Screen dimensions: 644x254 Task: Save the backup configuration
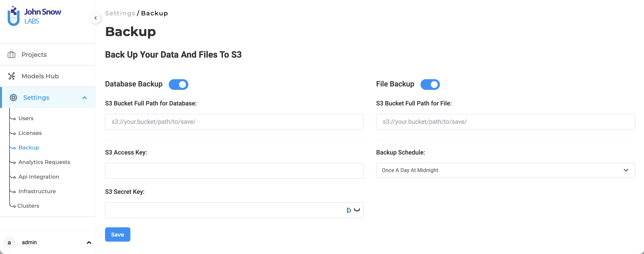(118, 234)
